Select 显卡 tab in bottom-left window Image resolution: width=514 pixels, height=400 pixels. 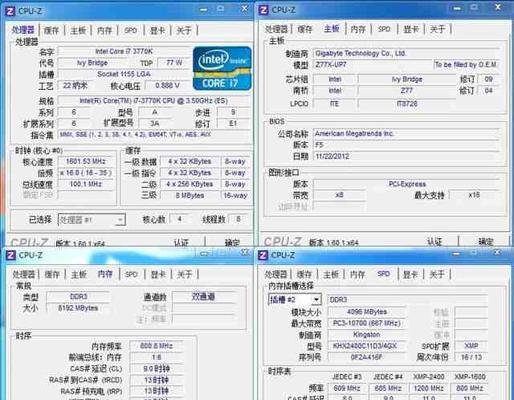click(x=158, y=275)
